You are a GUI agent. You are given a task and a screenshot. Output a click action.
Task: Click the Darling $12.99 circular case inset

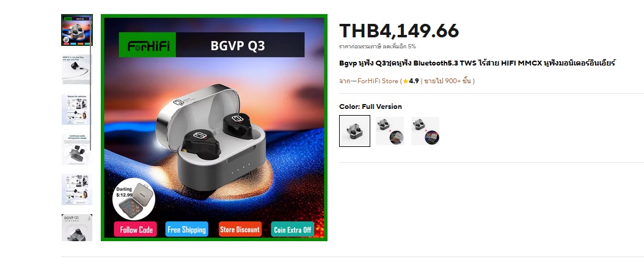[133, 200]
